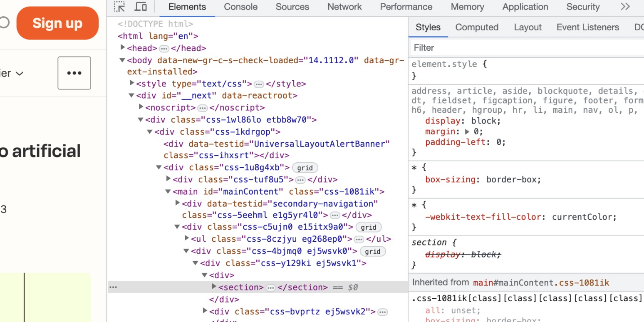Open the ellipsis inside the style tag
The height and width of the screenshot is (322, 644).
click(x=258, y=84)
